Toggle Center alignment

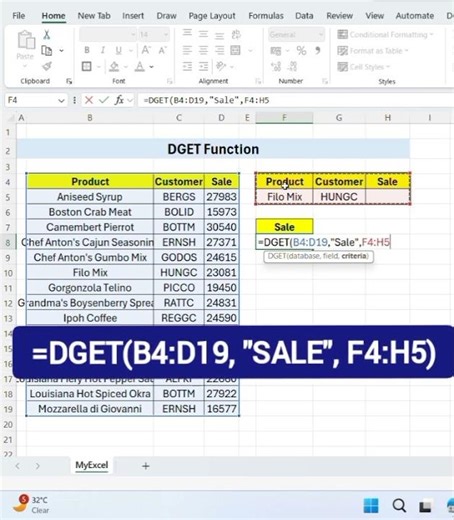click(x=203, y=50)
